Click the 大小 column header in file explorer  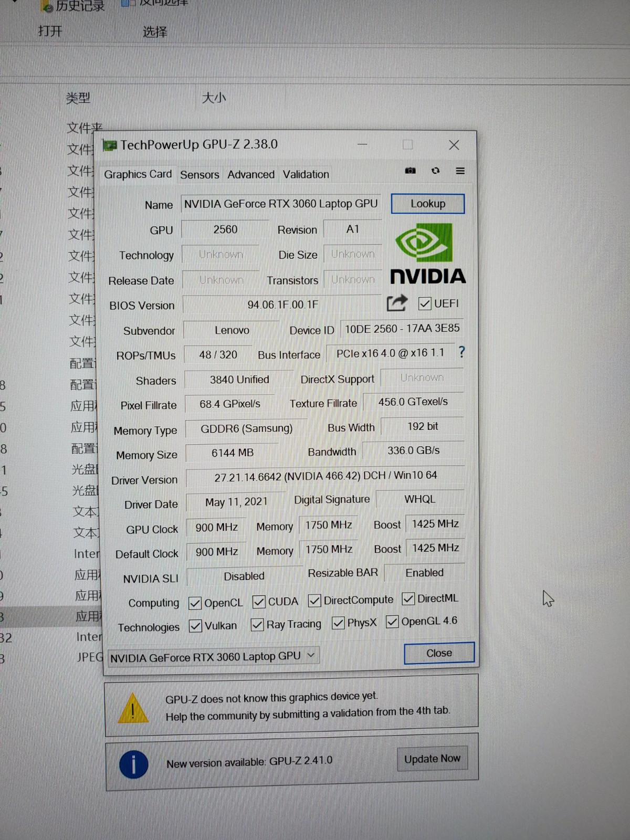214,98
